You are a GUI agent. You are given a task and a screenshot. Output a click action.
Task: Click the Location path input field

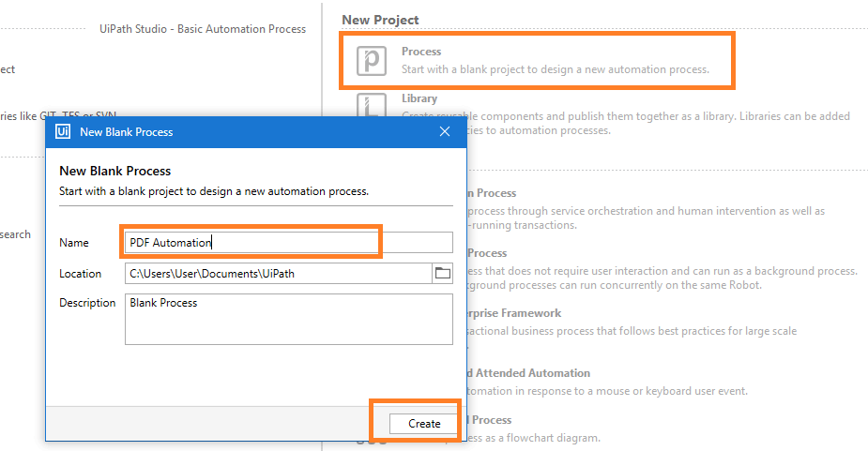(279, 274)
